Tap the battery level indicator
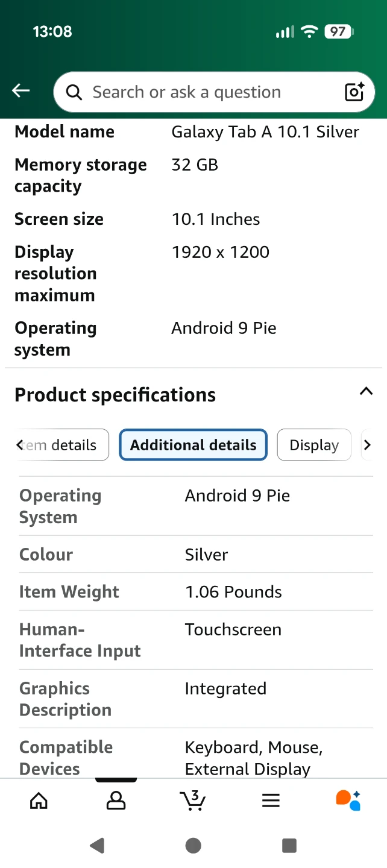Screen dimensions: 387x868 point(339,31)
